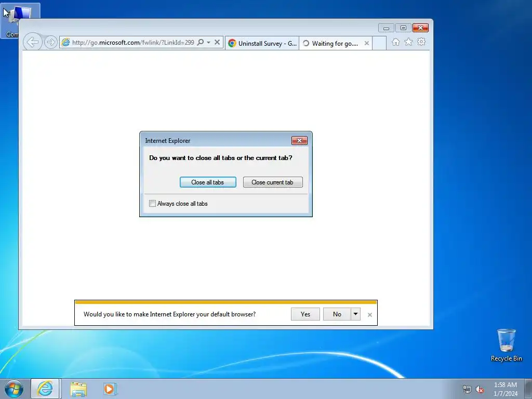Click the address bar URL field
The height and width of the screenshot is (399, 532).
133,43
